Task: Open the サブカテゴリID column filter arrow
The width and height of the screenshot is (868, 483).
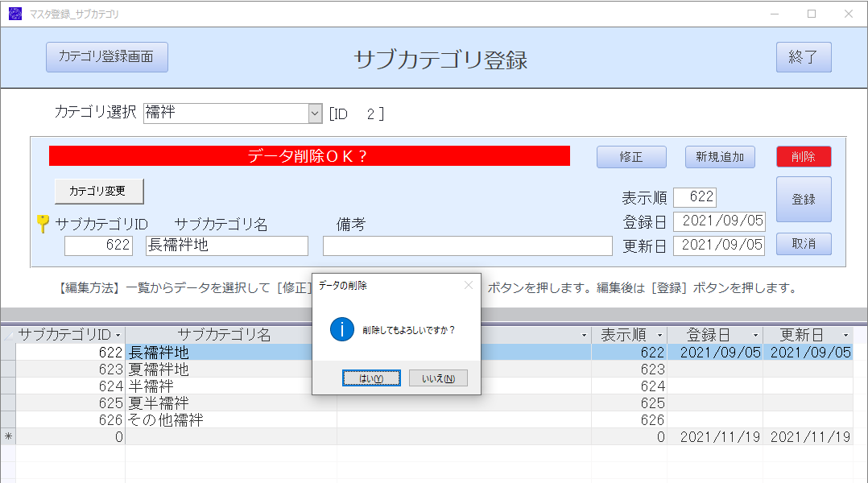Action: tap(118, 335)
